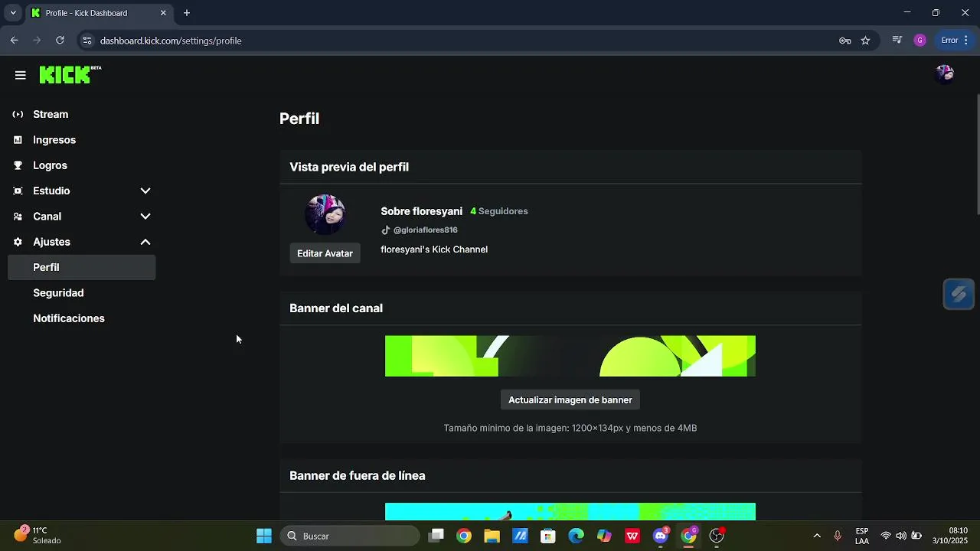Click the taskbar Buscar search box
Viewport: 980px width, 551px height.
coord(350,536)
